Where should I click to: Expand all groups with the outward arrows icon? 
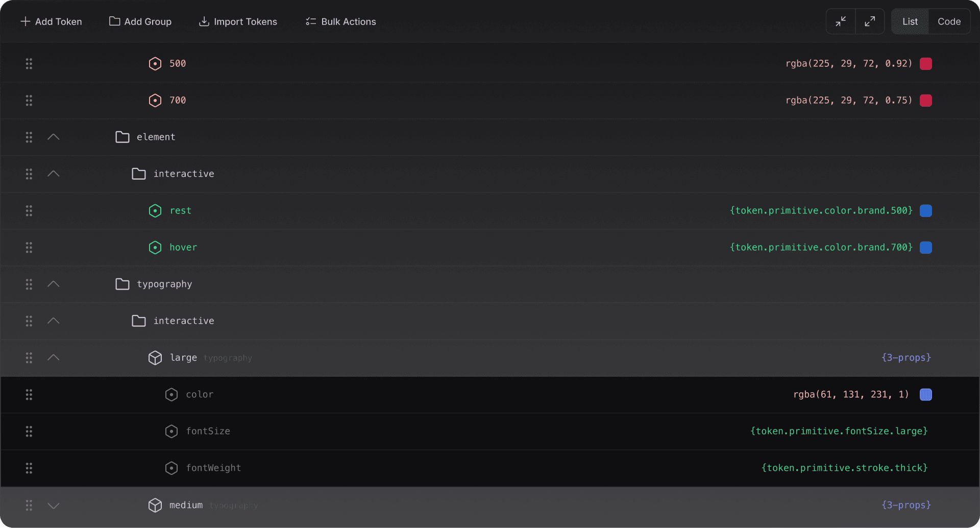(x=870, y=21)
